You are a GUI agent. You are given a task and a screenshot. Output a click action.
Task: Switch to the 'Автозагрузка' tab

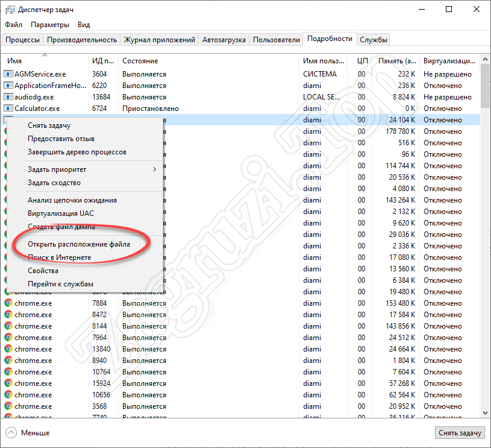pyautogui.click(x=224, y=40)
